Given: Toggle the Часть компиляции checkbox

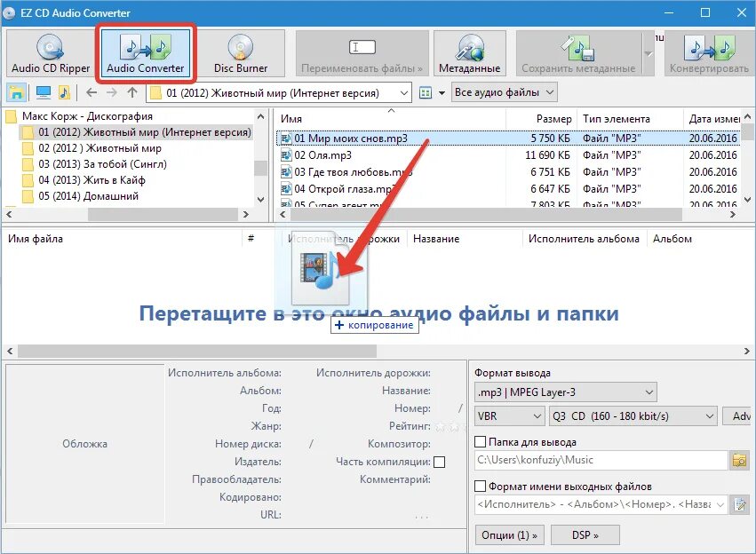Looking at the screenshot, I should [439, 462].
